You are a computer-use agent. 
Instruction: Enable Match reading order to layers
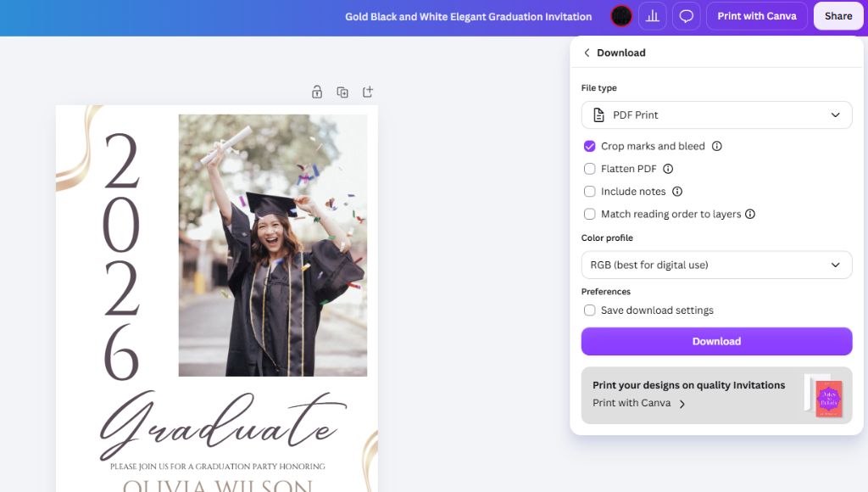590,214
